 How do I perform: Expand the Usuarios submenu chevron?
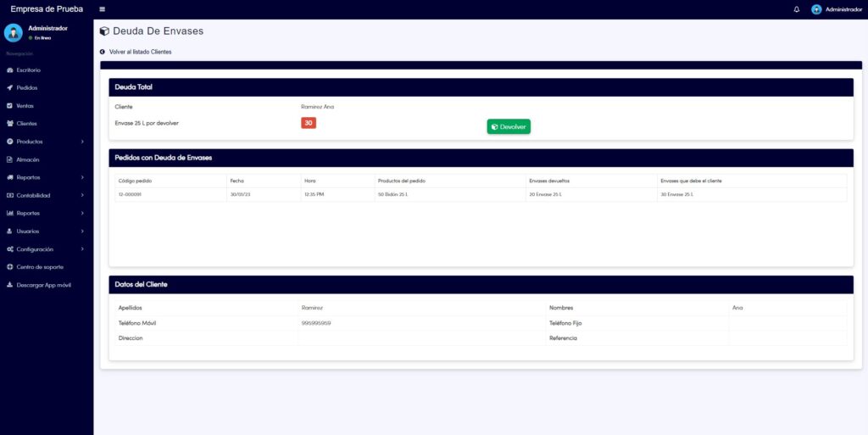[x=82, y=231]
